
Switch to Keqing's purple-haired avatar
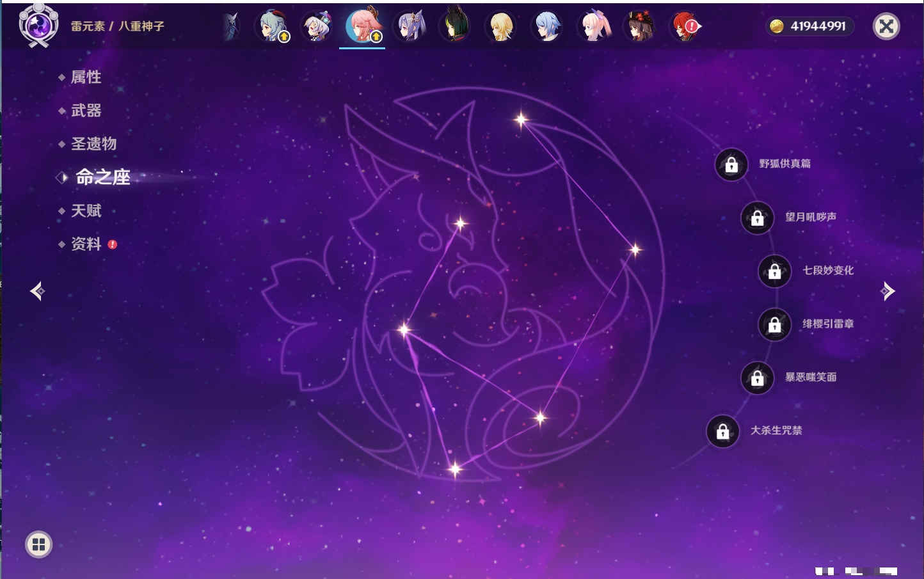click(x=410, y=26)
